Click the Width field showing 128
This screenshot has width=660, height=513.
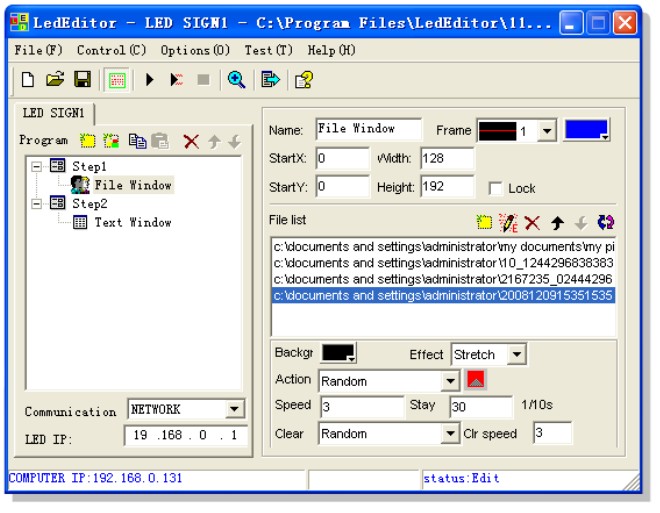click(x=447, y=158)
